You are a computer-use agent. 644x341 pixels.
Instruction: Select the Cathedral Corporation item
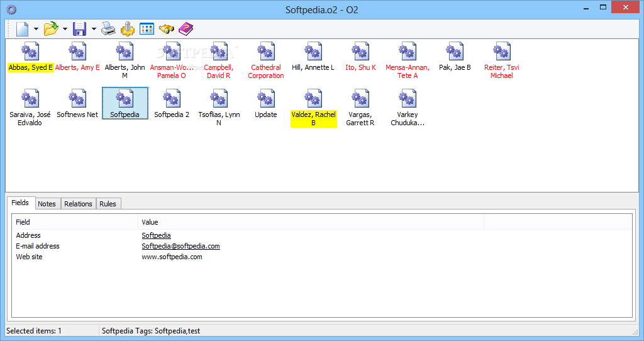pyautogui.click(x=266, y=60)
